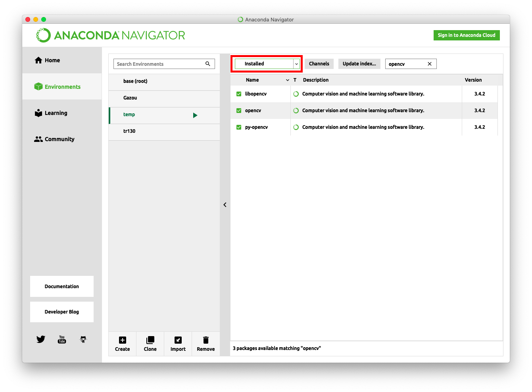This screenshot has height=392, width=532.
Task: Create a new environment
Action: pos(123,344)
